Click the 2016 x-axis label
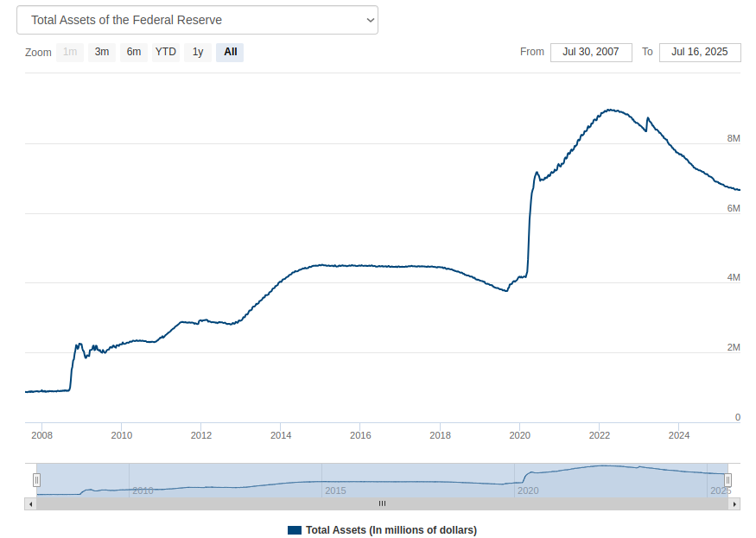 point(360,435)
